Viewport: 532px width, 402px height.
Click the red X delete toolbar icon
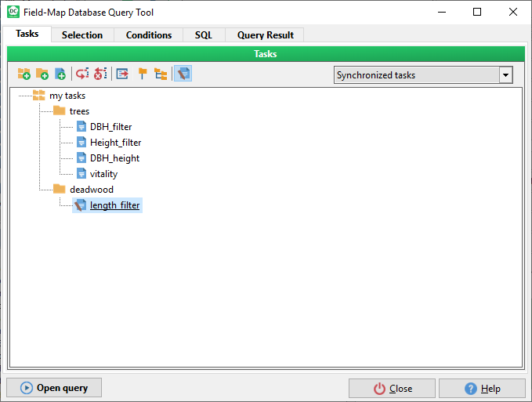click(100, 74)
